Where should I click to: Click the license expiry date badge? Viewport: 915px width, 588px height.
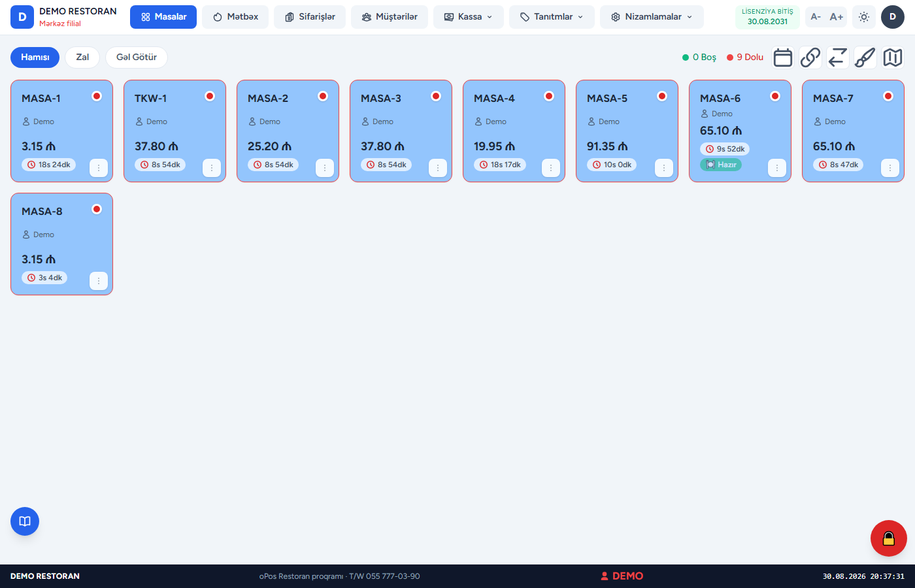767,17
